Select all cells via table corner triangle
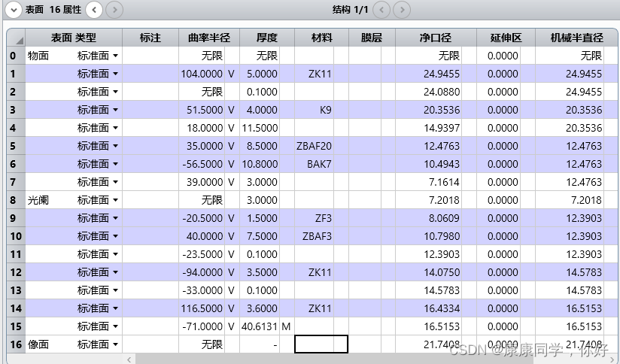This screenshot has width=620, height=364. 16,38
